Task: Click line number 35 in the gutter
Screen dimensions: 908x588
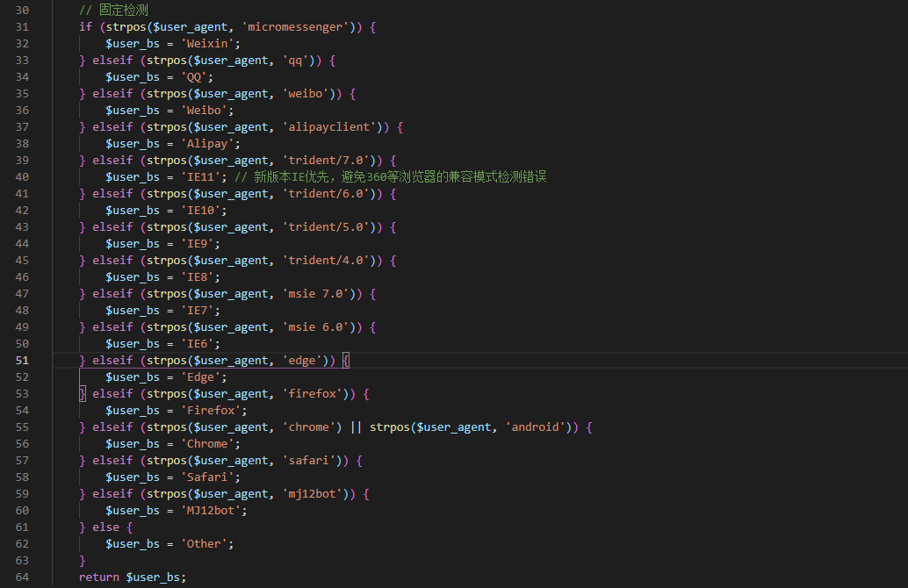Action: pos(22,94)
